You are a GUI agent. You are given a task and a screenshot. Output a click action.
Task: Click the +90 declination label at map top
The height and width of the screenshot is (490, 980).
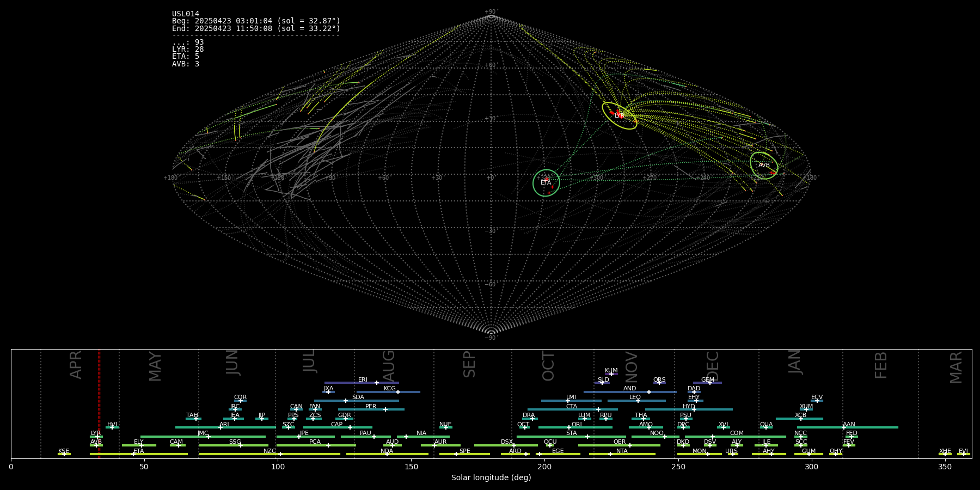coord(491,12)
